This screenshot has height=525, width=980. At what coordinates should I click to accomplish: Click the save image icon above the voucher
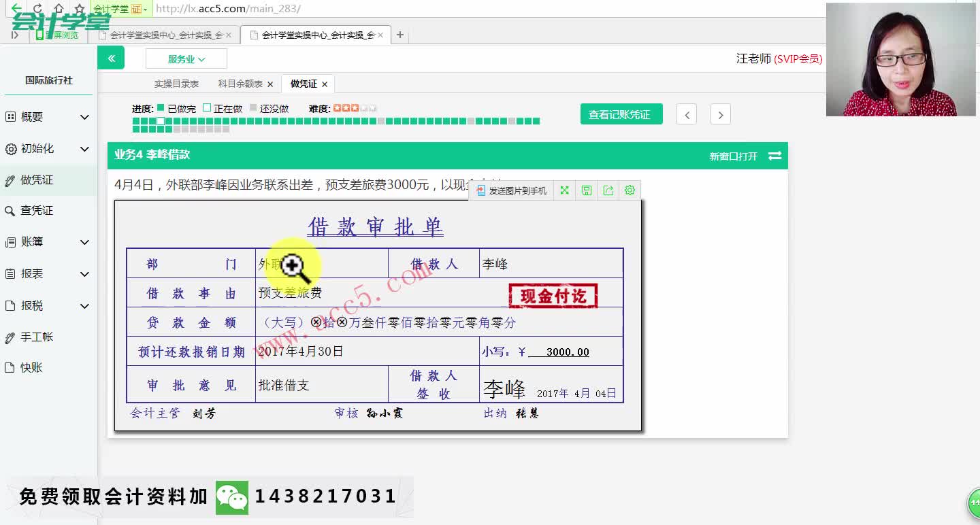(586, 190)
